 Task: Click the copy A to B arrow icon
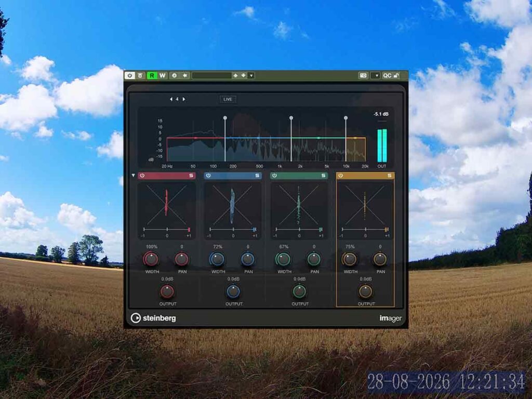coord(184,75)
